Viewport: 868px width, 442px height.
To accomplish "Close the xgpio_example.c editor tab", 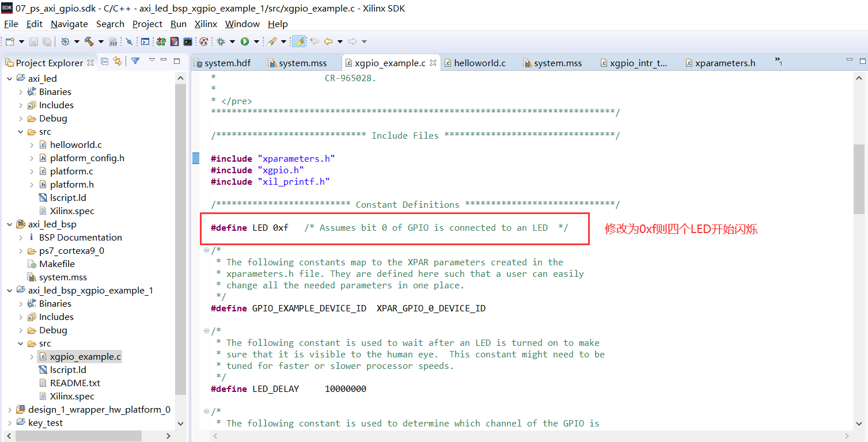I will (433, 63).
